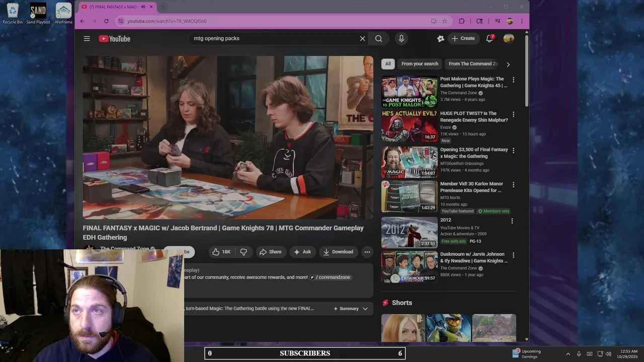The image size is (644, 362).
Task: Open the taskbar clock showing 12:55 AM
Action: point(629,354)
